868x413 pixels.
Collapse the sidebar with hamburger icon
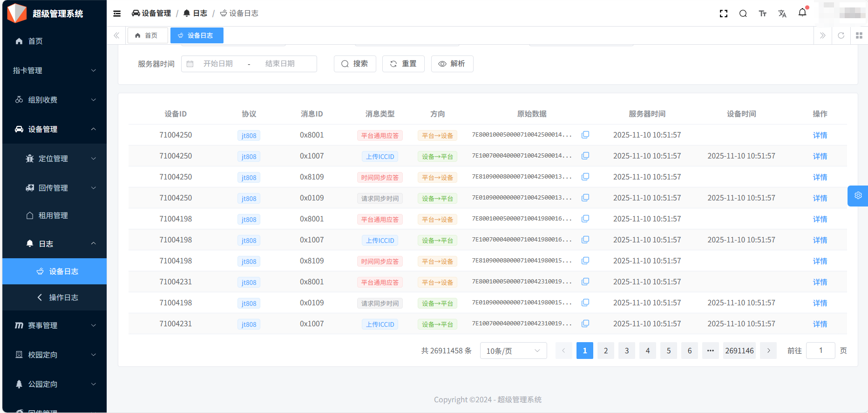(x=117, y=14)
